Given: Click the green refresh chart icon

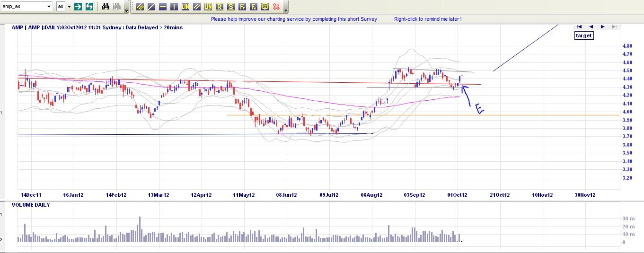Looking at the screenshot, I should point(89,7).
